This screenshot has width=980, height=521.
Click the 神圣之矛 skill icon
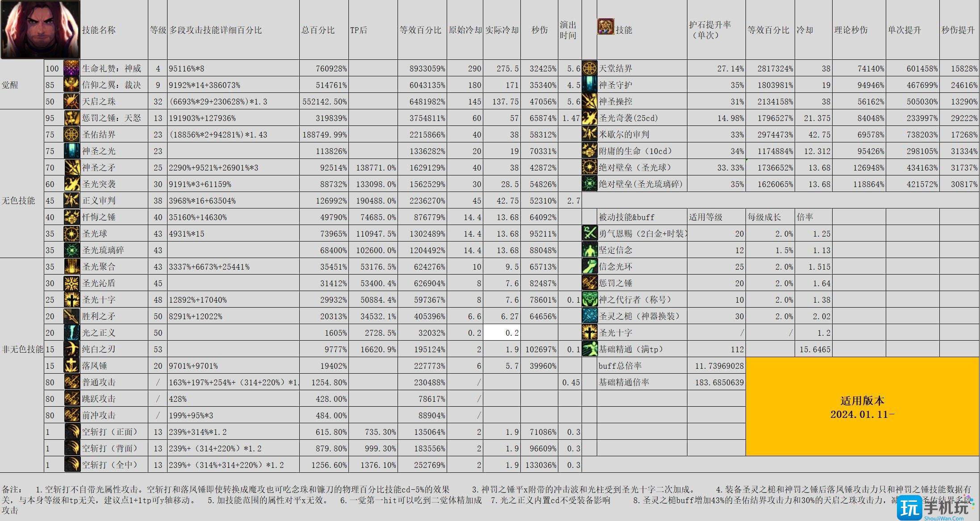point(71,167)
